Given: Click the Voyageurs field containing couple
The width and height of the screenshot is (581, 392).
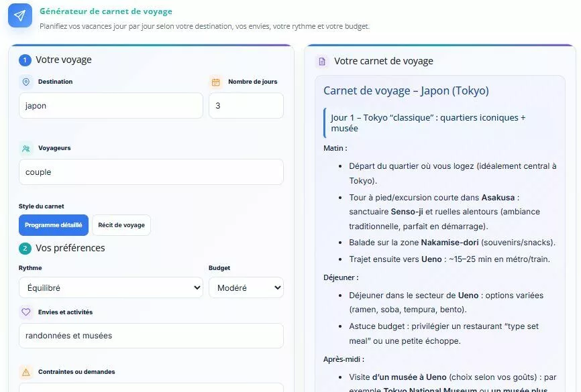Looking at the screenshot, I should pos(151,172).
